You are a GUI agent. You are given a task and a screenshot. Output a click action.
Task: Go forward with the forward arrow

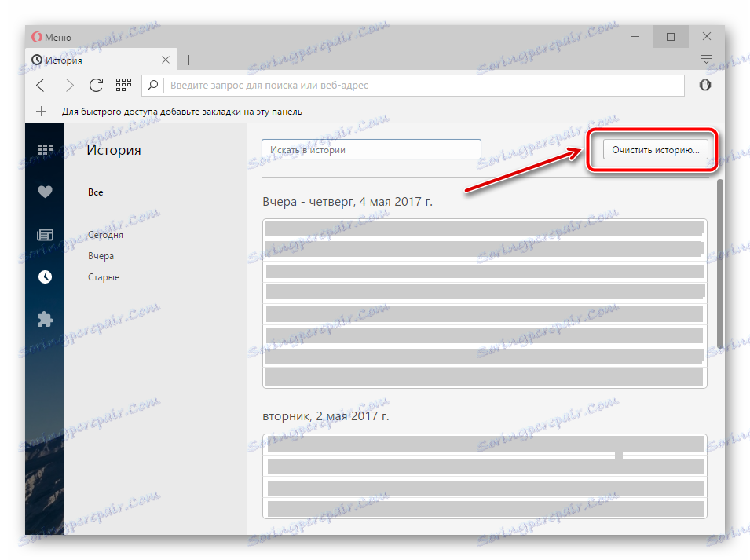point(69,85)
